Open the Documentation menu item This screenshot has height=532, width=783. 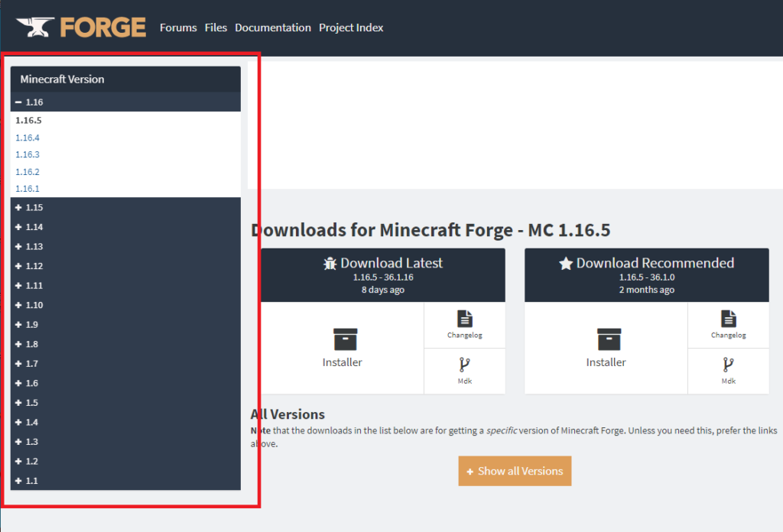(x=273, y=28)
